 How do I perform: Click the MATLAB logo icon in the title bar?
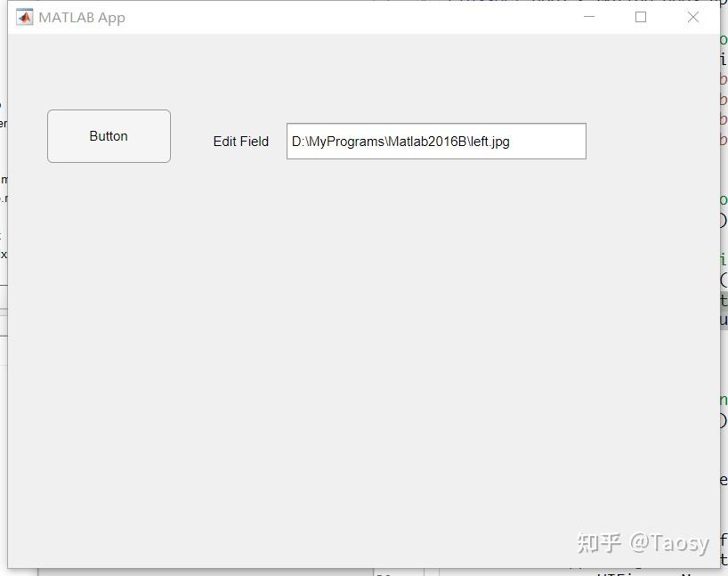tap(24, 16)
